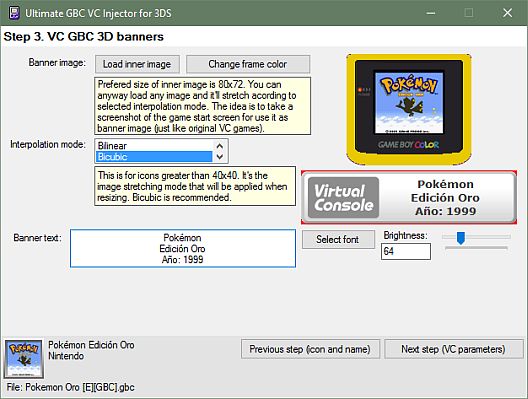Close the Ultimate GBC VC Injector window
This screenshot has height=399, width=528.
click(x=507, y=13)
